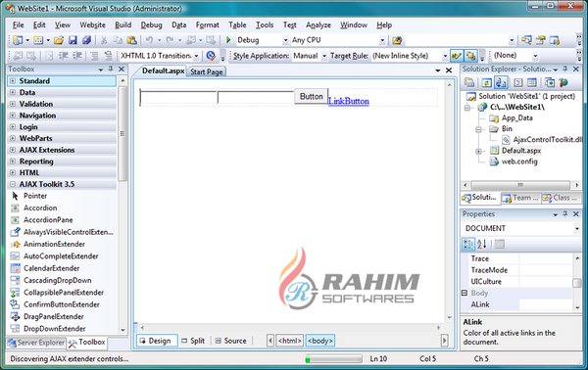Toggle auto-hide pin on Properties panel

[565, 213]
